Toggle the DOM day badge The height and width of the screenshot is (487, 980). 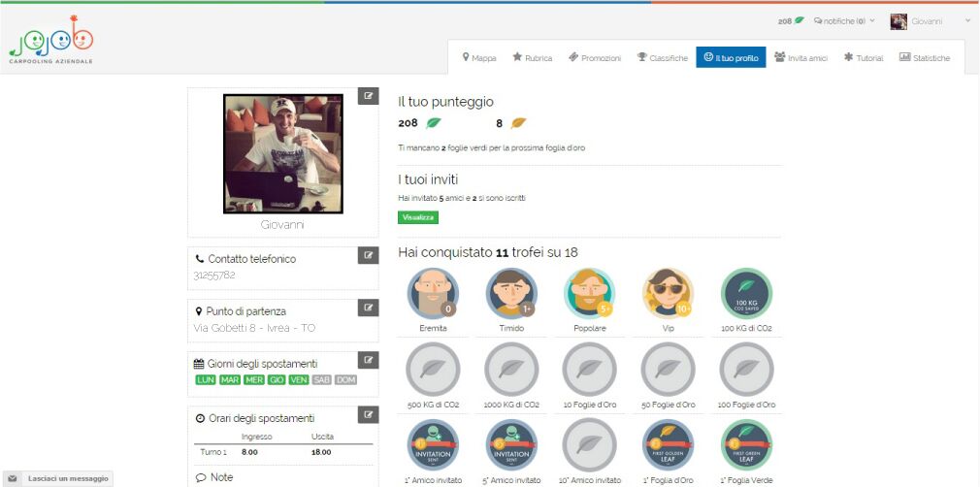(x=345, y=380)
